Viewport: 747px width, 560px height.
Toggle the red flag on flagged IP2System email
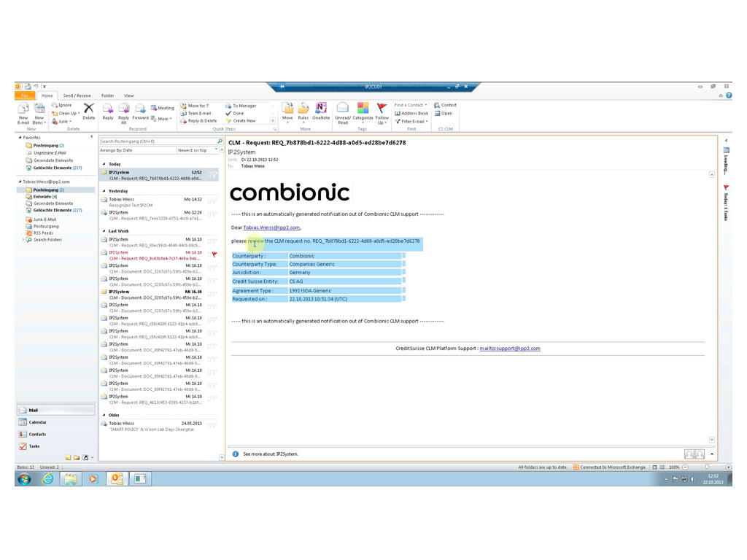pos(214,254)
